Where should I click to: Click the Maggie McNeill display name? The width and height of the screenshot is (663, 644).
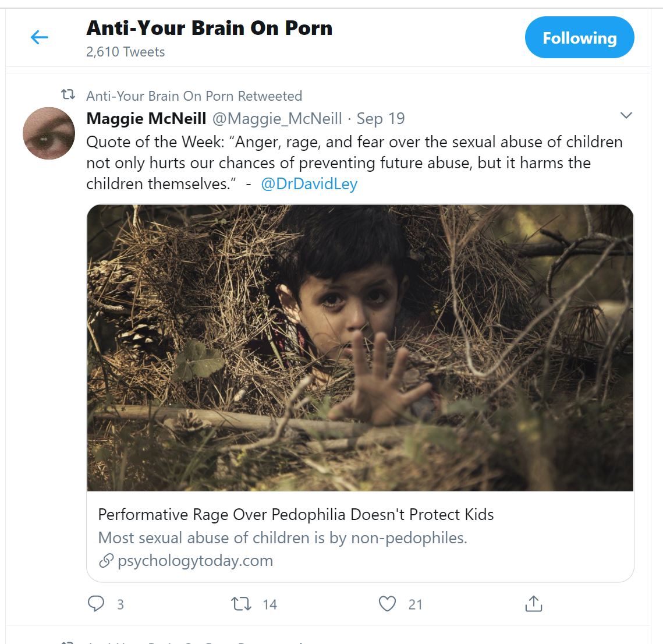[x=146, y=119]
